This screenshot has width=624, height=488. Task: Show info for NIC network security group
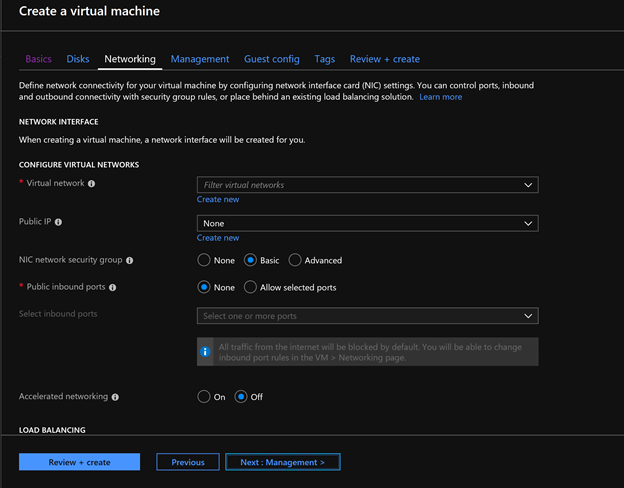click(x=130, y=260)
